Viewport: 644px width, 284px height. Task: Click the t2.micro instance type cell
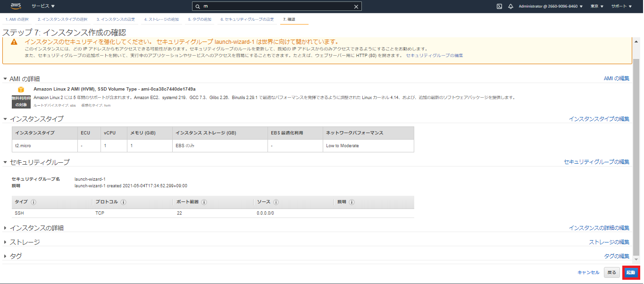click(44, 146)
